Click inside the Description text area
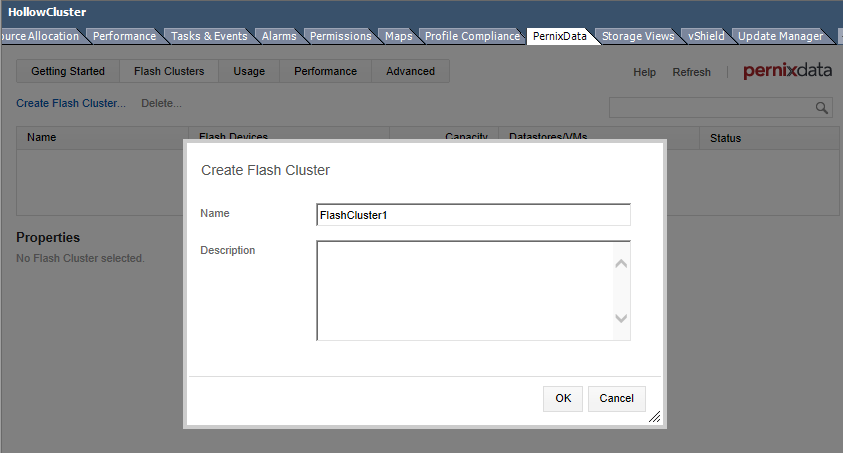The height and width of the screenshot is (453, 843). pos(462,290)
